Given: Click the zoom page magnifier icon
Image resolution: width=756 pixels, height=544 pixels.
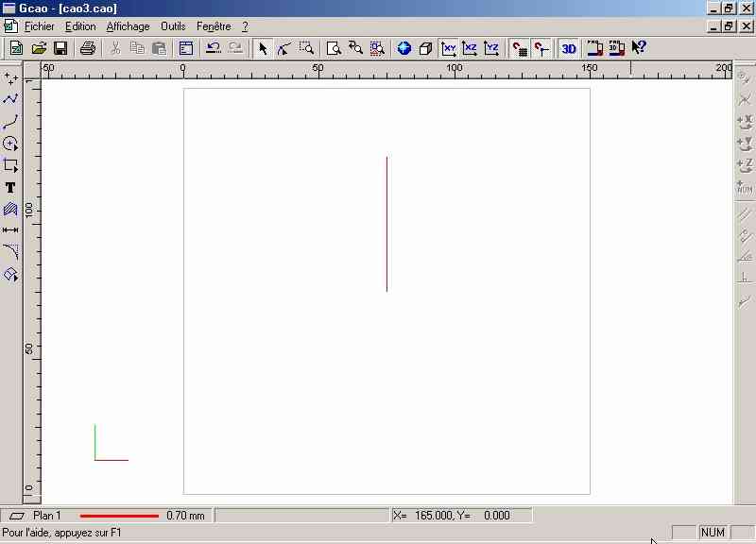Looking at the screenshot, I should 334,48.
